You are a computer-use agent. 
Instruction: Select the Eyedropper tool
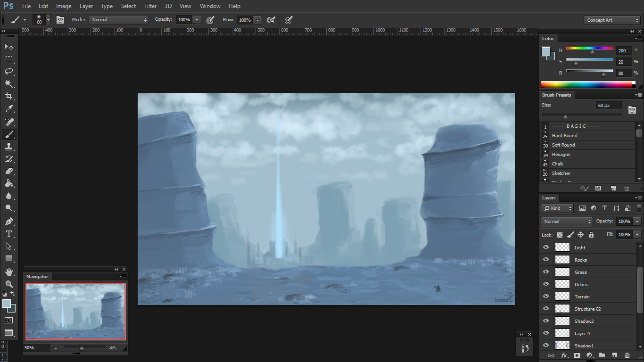tap(9, 108)
